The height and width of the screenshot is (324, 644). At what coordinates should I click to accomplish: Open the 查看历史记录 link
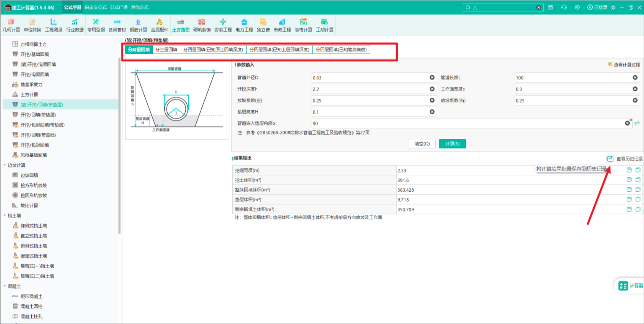630,159
